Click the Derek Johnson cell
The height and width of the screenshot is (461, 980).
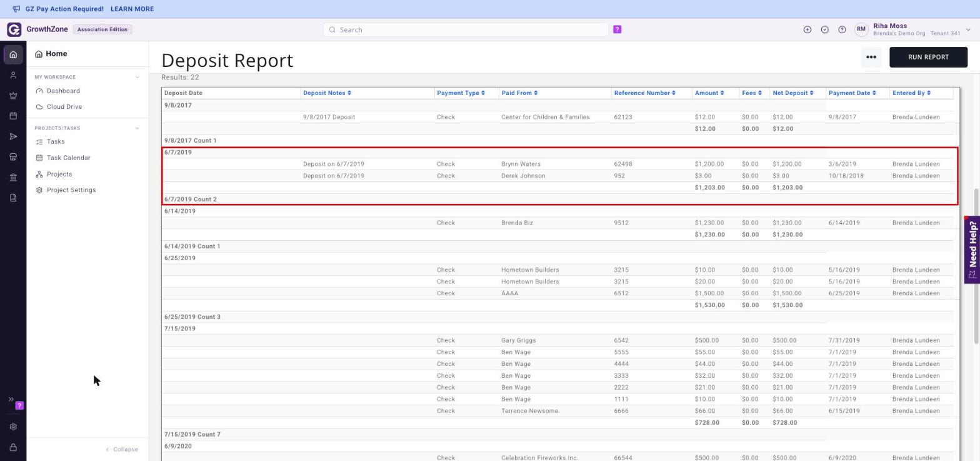[x=523, y=176]
